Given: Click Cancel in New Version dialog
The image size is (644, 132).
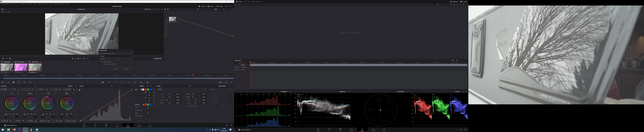Looking at the screenshot, I should pyautogui.click(x=116, y=69).
